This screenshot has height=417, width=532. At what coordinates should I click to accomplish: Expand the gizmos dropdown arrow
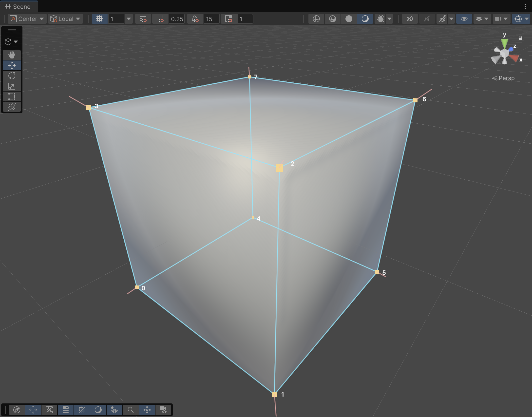pos(527,19)
